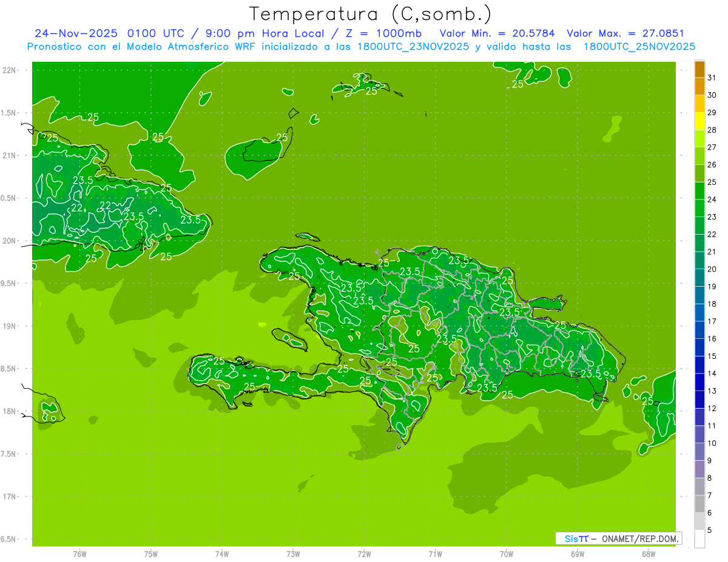Click the '73W' longitude axis label

pos(293,554)
